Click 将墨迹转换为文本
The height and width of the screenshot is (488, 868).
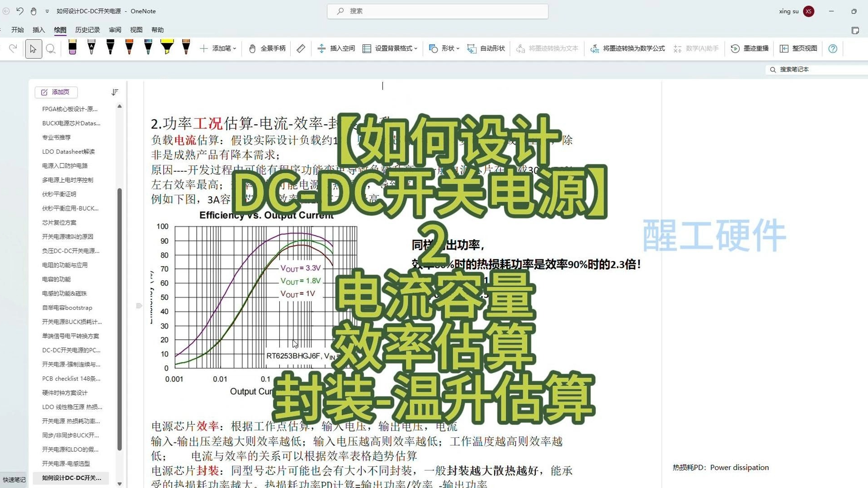tap(547, 48)
